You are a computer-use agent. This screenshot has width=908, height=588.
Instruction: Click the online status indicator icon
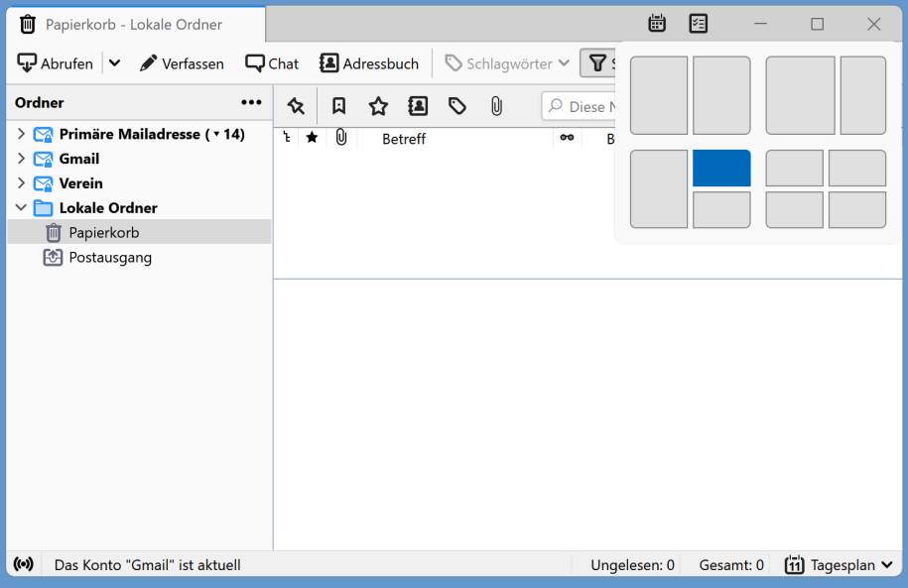(23, 563)
